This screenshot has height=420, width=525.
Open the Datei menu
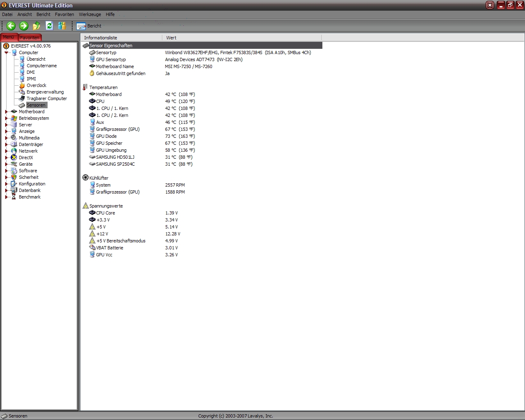coord(7,14)
